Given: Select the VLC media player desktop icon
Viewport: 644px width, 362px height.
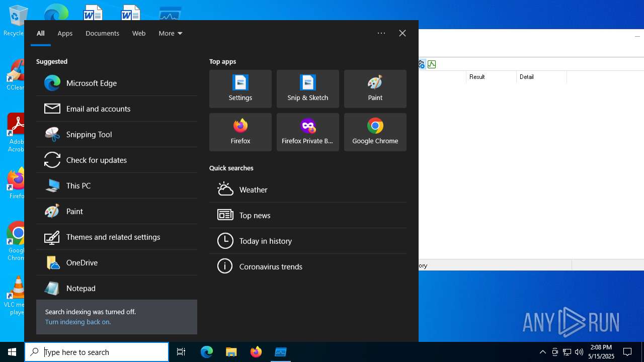Looking at the screenshot, I should click(x=15, y=296).
